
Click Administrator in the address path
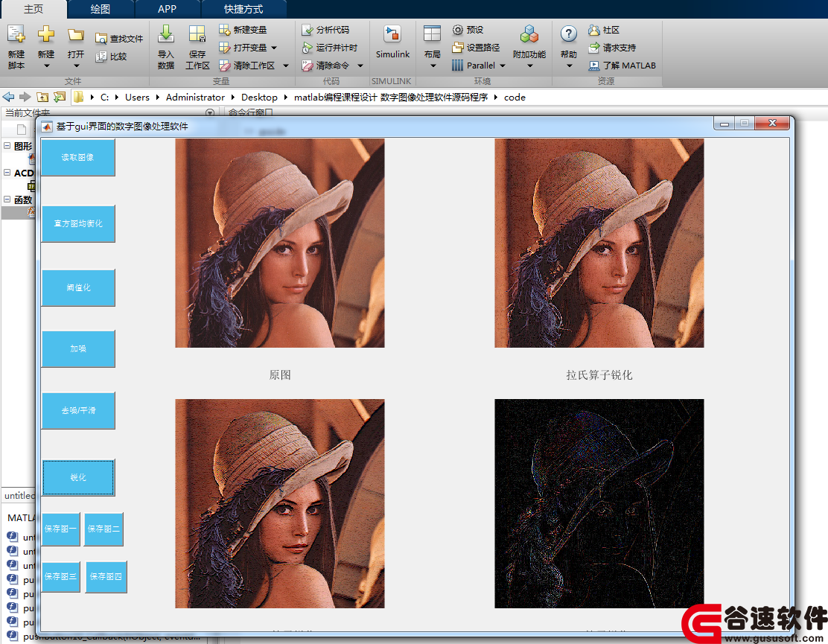coord(195,97)
